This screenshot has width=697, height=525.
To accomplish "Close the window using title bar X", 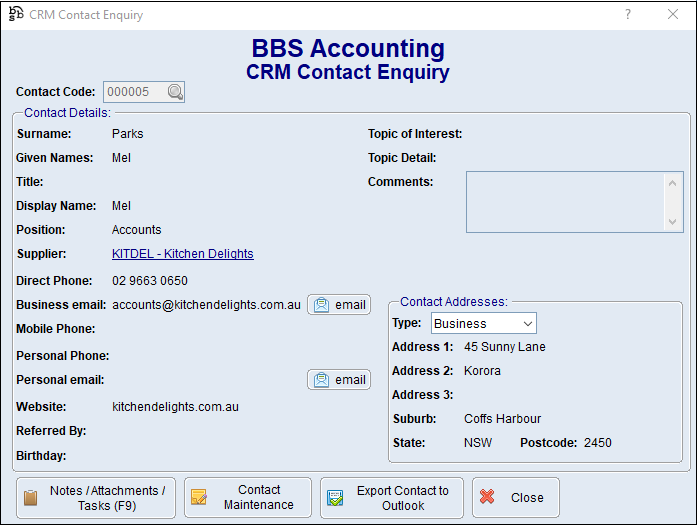I will (x=673, y=14).
